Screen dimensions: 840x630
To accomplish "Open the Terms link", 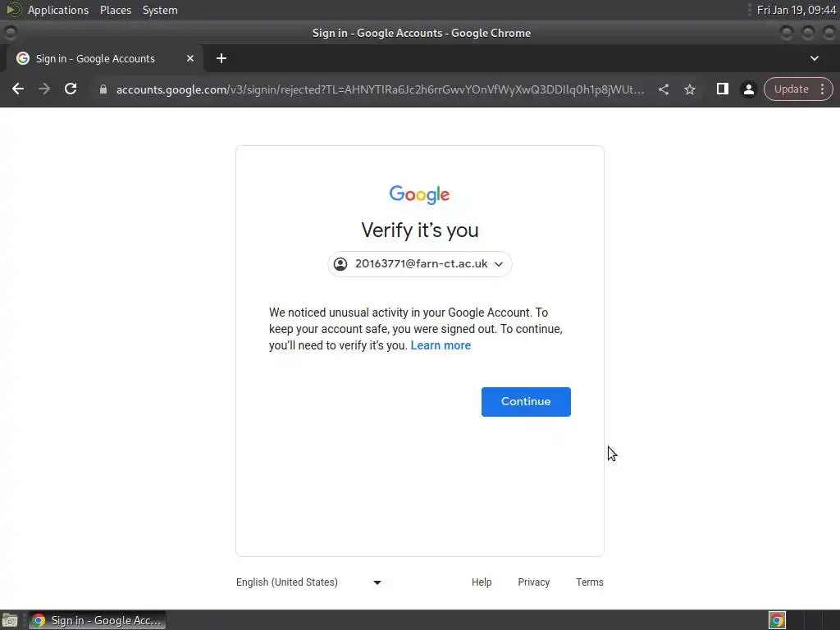I will 589,582.
